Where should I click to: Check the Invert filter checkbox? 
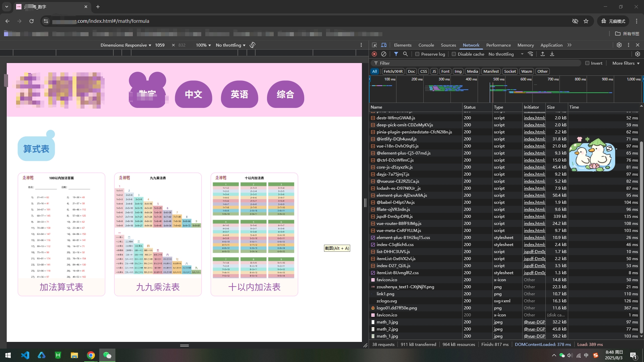[x=587, y=63]
